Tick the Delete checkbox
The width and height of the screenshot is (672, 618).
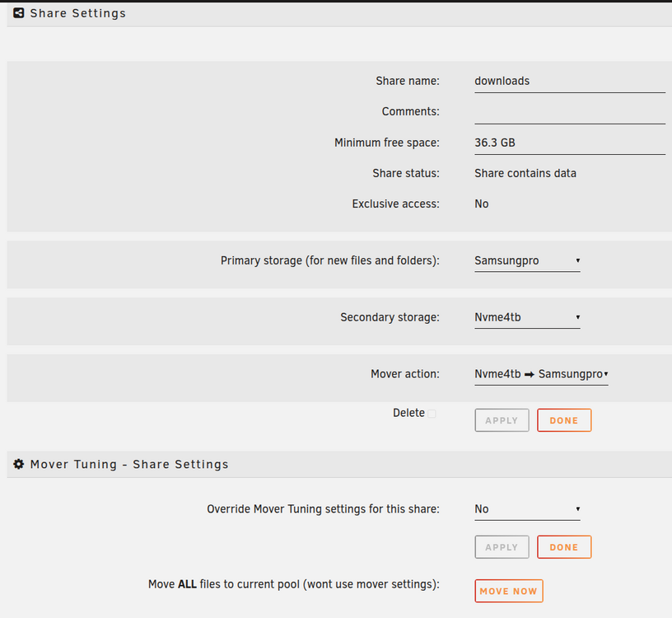432,414
